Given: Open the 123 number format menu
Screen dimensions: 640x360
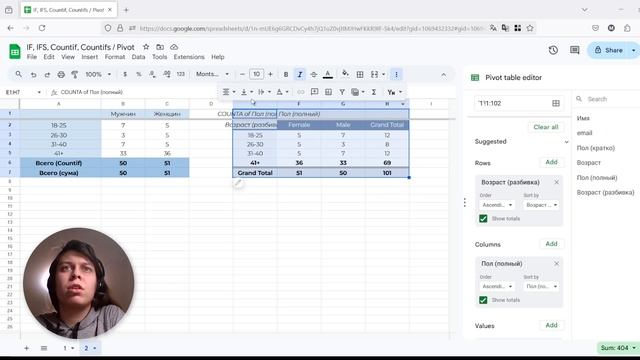Looking at the screenshot, I should [180, 74].
